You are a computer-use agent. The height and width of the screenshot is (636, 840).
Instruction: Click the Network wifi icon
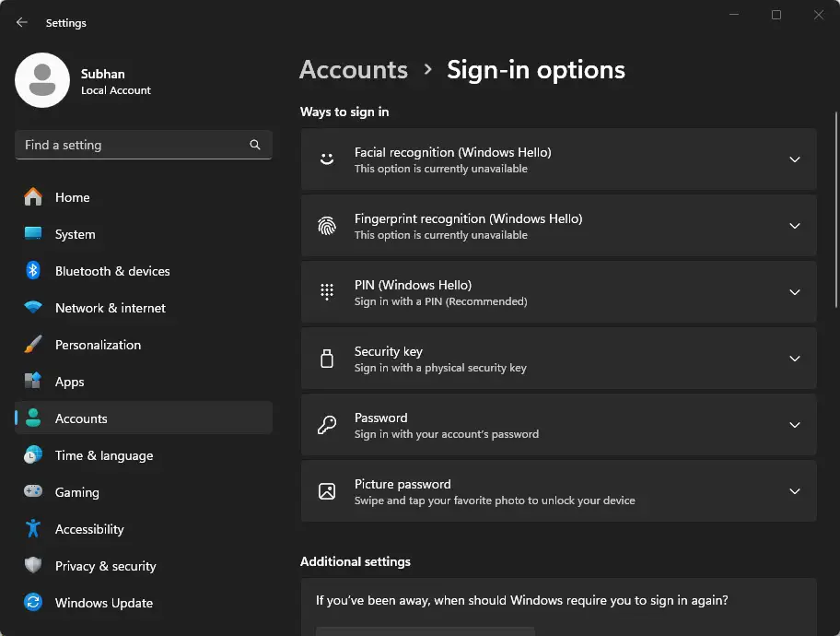coord(32,307)
